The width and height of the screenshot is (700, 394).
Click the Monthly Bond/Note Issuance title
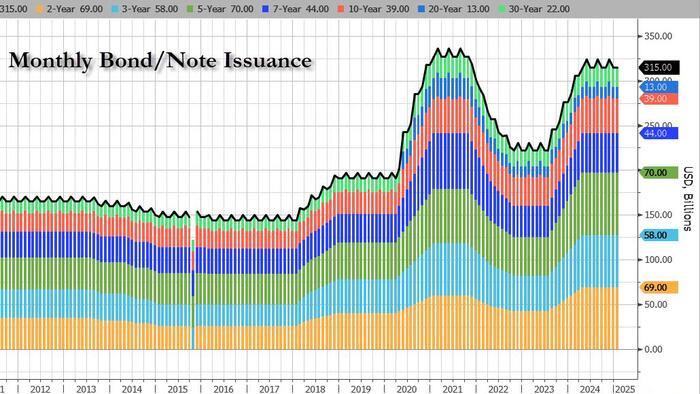[x=160, y=60]
